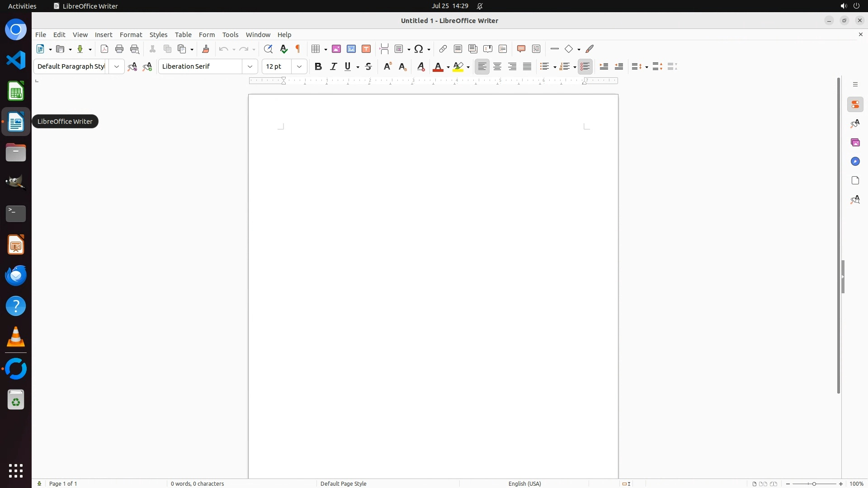Enable Center paragraph alignment

[x=497, y=66]
